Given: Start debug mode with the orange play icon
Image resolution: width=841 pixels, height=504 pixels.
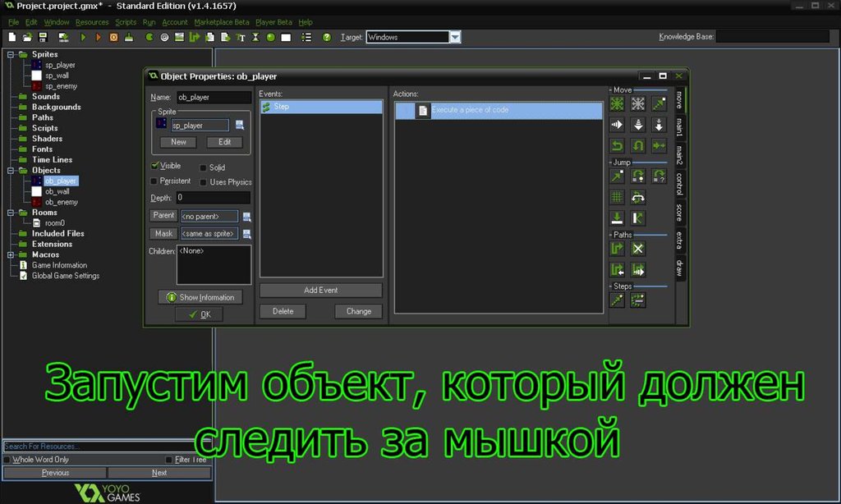Looking at the screenshot, I should tap(99, 37).
